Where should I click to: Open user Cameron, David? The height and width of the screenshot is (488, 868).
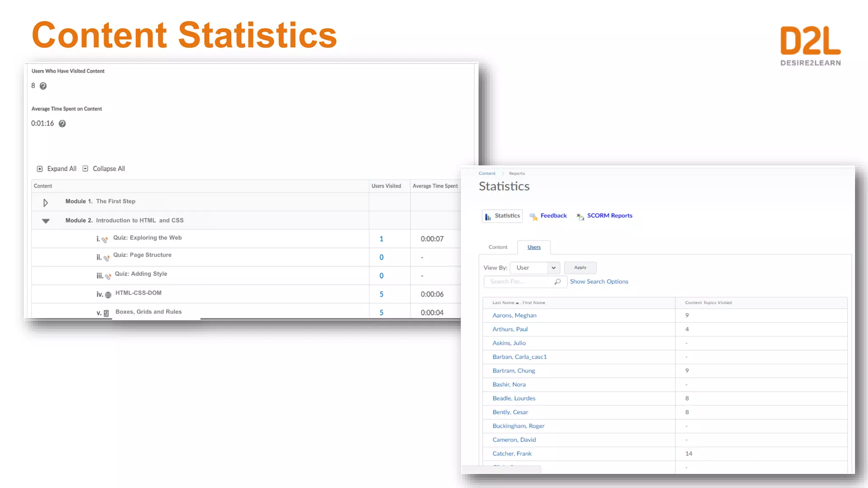point(514,440)
